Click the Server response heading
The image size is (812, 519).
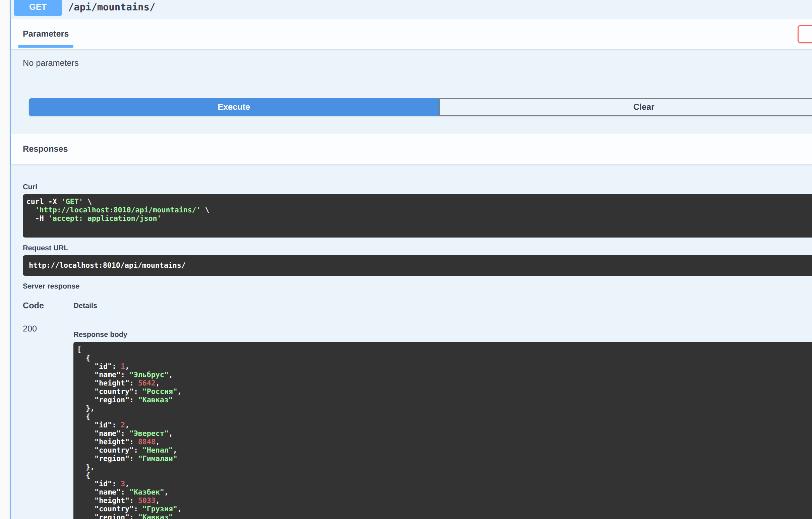click(x=51, y=286)
